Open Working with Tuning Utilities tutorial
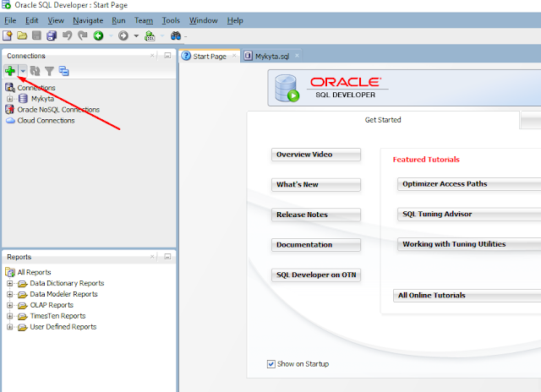Image resolution: width=541 pixels, height=392 pixels. pos(469,244)
